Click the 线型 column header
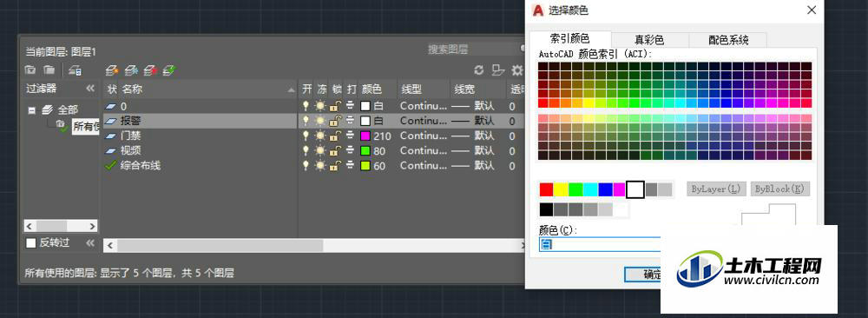Screen dimensions: 868x318 pyautogui.click(x=411, y=89)
